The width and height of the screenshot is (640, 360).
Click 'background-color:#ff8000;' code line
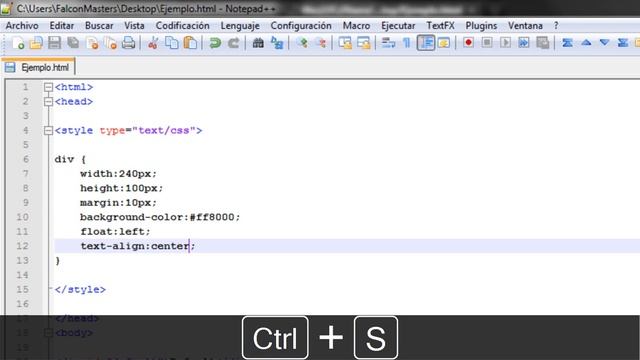(x=160, y=217)
